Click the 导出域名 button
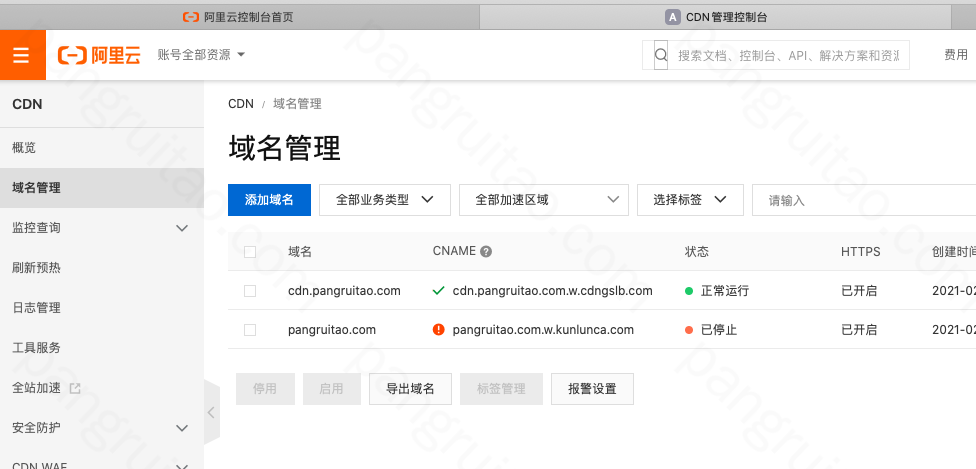Viewport: 976px width, 469px height. point(410,389)
